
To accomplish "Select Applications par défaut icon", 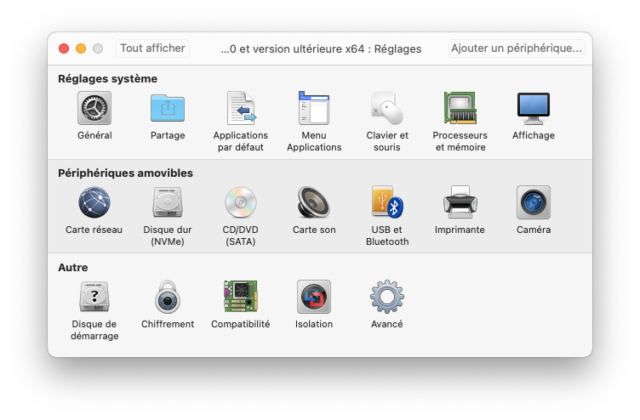I will click(x=241, y=108).
